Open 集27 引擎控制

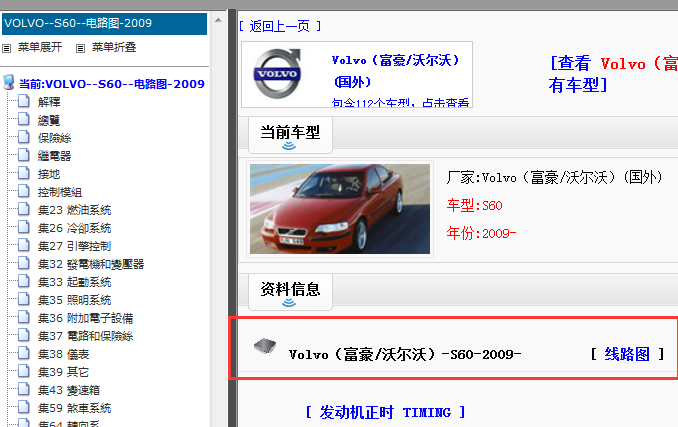click(74, 246)
